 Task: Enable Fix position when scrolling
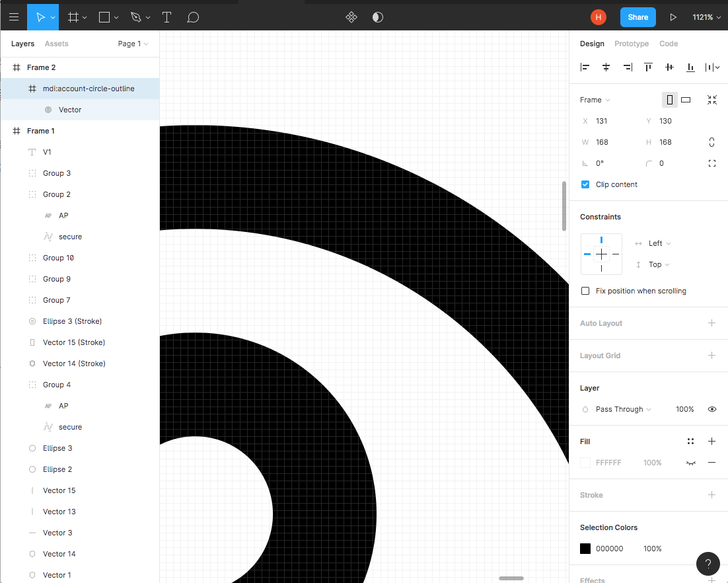click(585, 291)
